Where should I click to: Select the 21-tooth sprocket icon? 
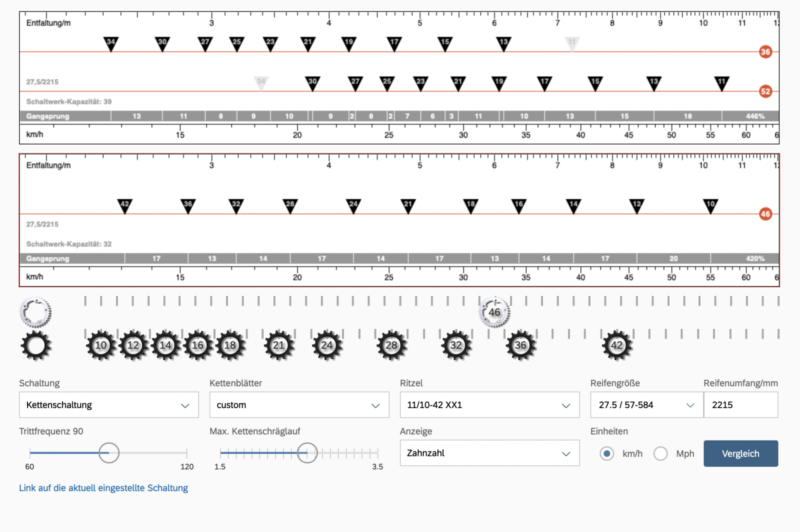click(278, 345)
